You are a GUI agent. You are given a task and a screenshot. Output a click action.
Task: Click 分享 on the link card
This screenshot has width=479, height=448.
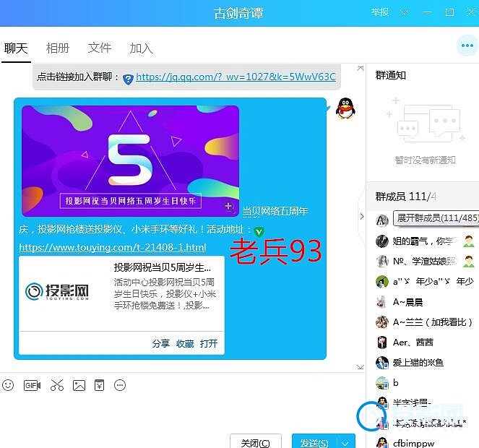(x=160, y=343)
